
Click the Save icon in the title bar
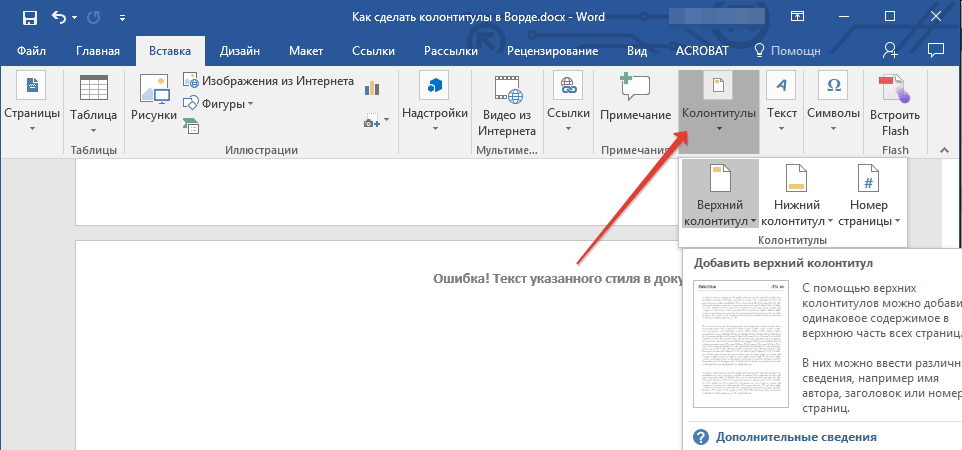29,18
